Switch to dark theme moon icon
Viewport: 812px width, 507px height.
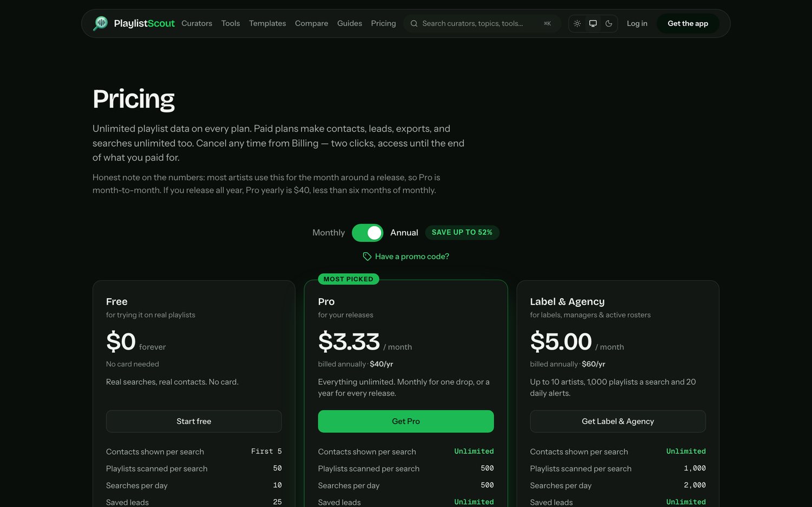(609, 23)
